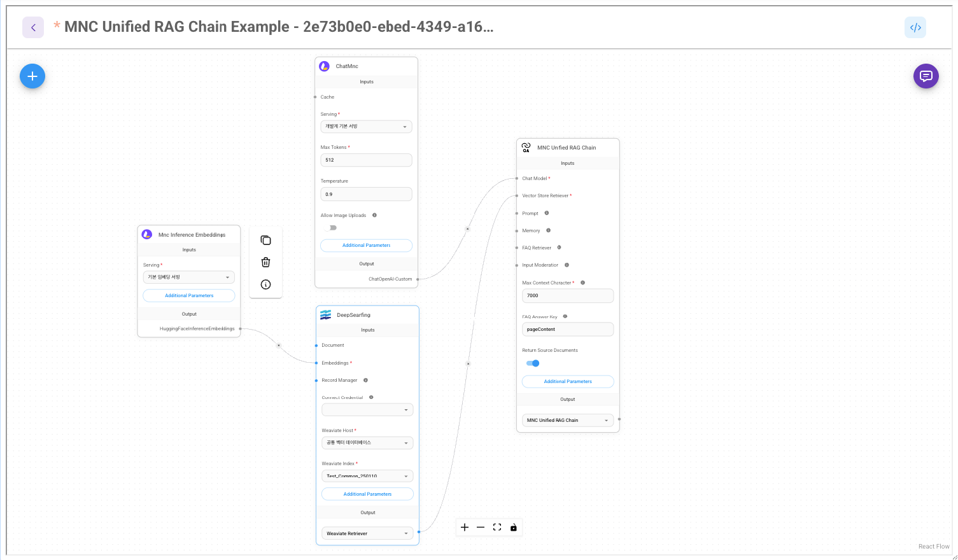Zoom out on the canvas
The width and height of the screenshot is (958, 560).
[481, 528]
